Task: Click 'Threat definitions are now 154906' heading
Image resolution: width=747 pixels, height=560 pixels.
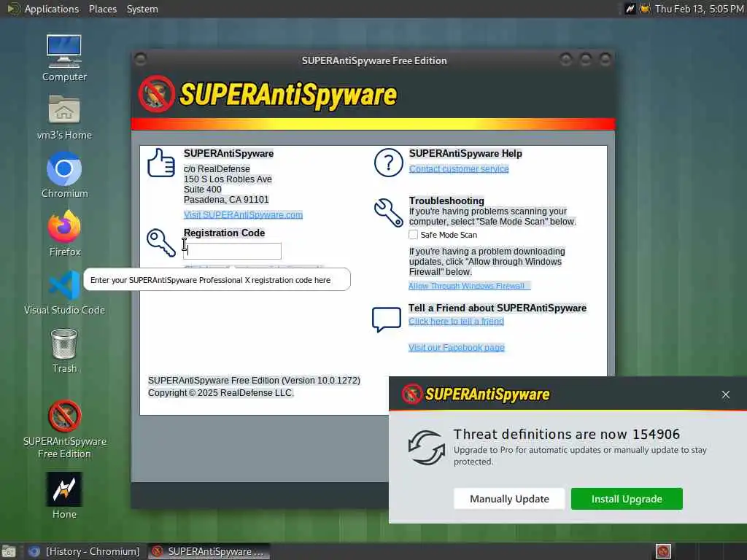Action: coord(566,435)
